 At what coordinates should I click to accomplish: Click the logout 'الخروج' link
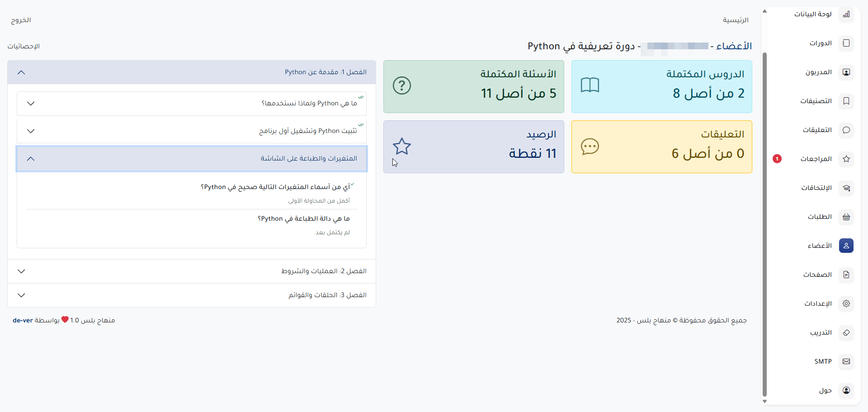[21, 20]
